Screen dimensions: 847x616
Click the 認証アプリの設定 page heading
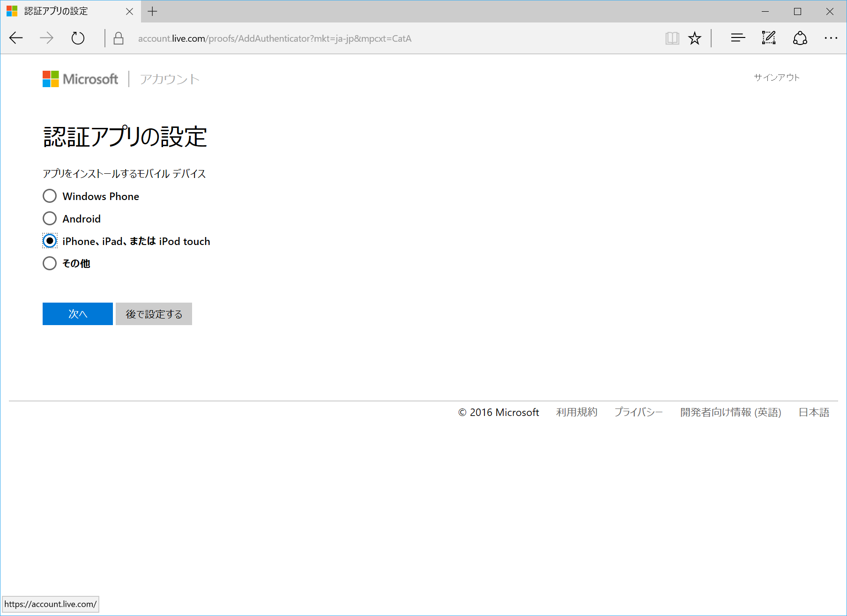click(125, 137)
